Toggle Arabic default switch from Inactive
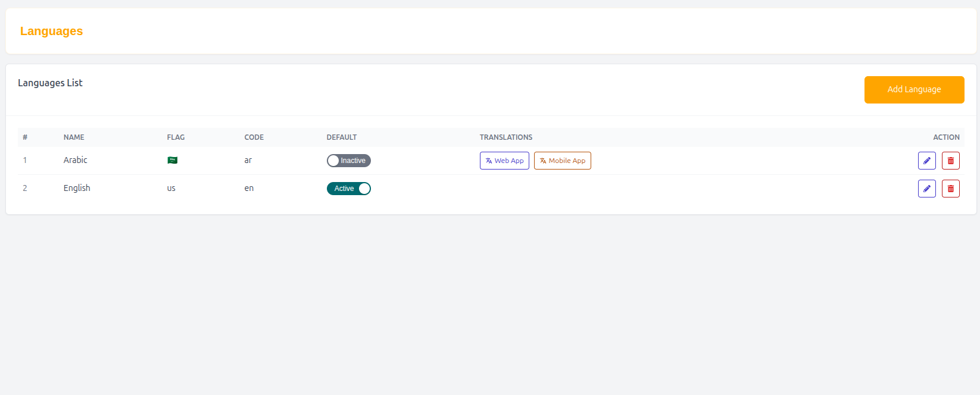Image resolution: width=980 pixels, height=395 pixels. coord(349,161)
